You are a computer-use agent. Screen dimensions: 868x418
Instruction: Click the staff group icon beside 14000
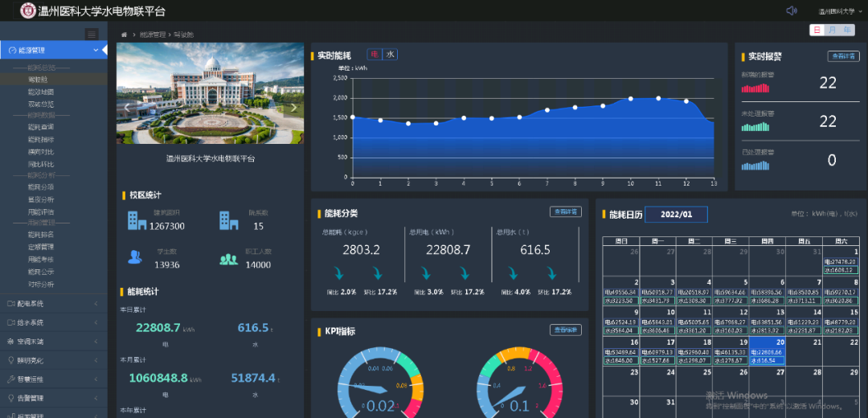coord(228,259)
